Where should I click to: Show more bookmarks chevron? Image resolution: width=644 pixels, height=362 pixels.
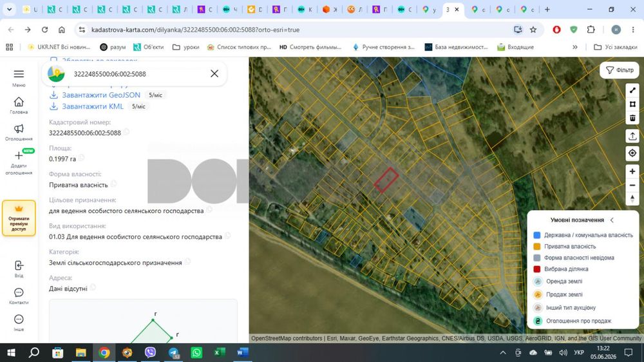pos(575,47)
